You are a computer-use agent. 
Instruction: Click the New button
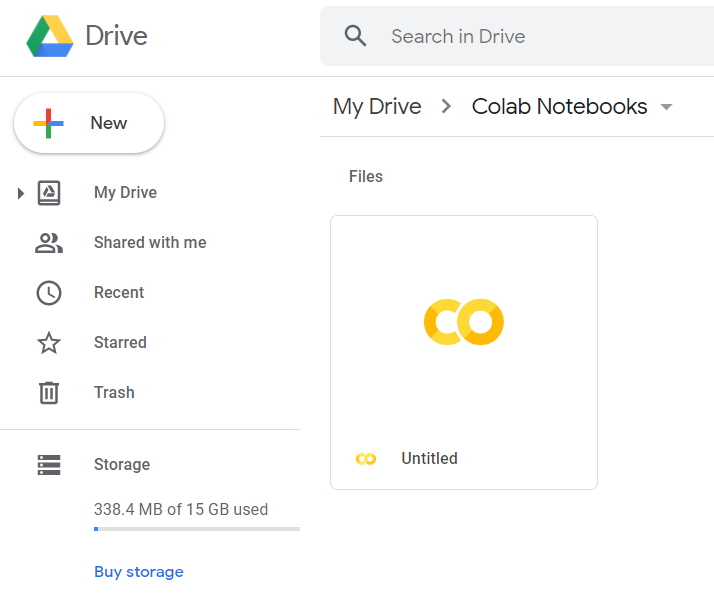tap(89, 123)
